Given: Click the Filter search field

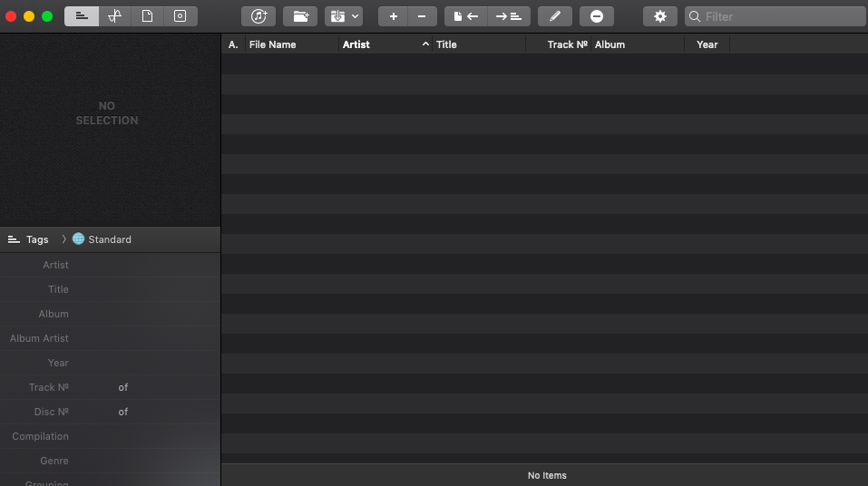Looking at the screenshot, I should pyautogui.click(x=780, y=16).
